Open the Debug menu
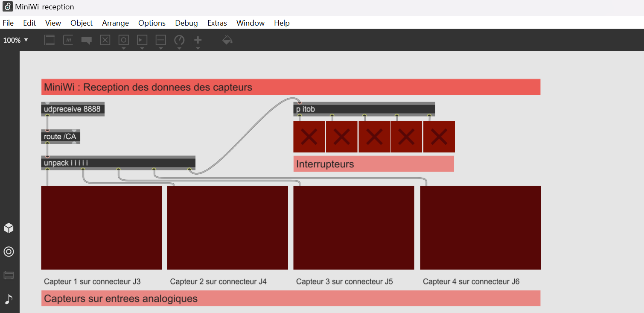Image resolution: width=644 pixels, height=313 pixels. click(186, 23)
